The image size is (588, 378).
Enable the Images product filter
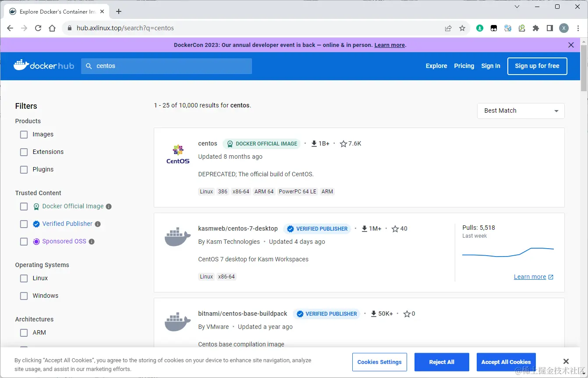click(x=24, y=135)
